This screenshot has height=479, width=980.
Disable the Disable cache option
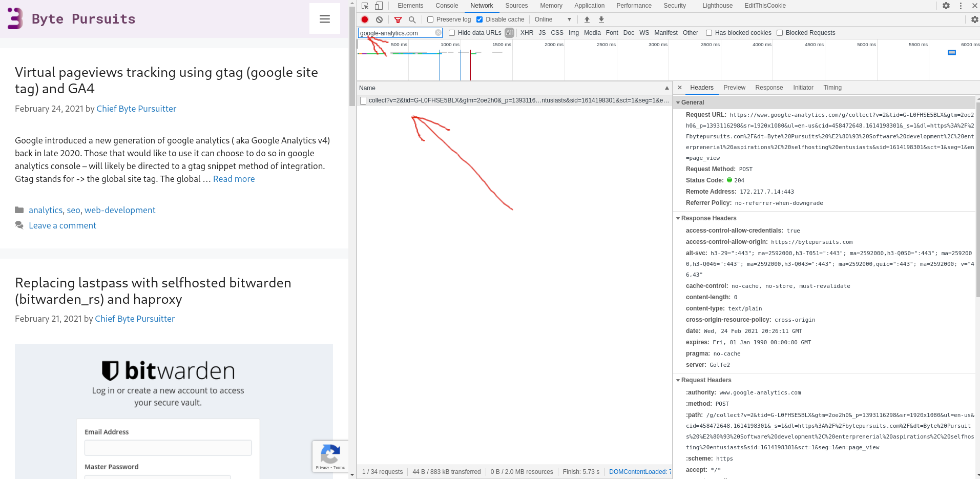(479, 19)
